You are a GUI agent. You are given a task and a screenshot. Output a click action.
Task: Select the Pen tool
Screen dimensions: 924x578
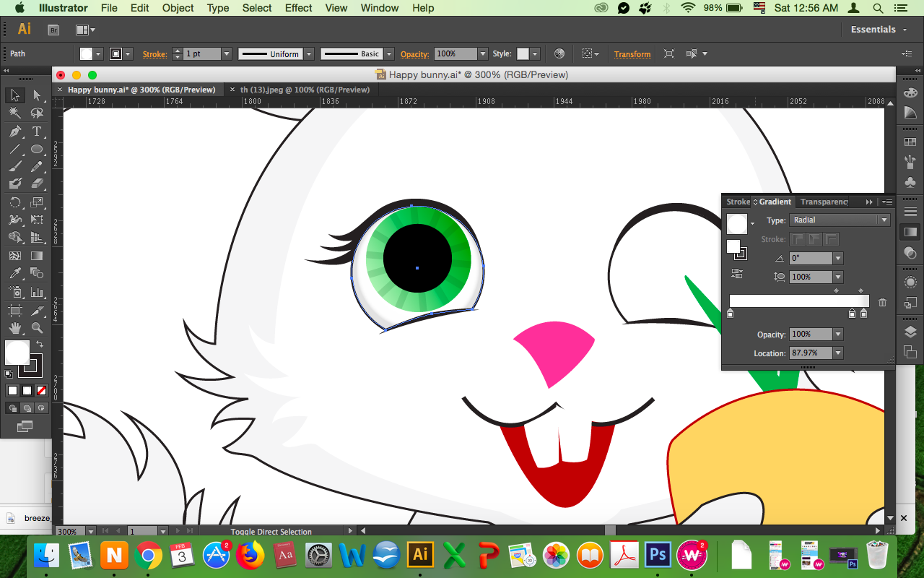point(14,131)
